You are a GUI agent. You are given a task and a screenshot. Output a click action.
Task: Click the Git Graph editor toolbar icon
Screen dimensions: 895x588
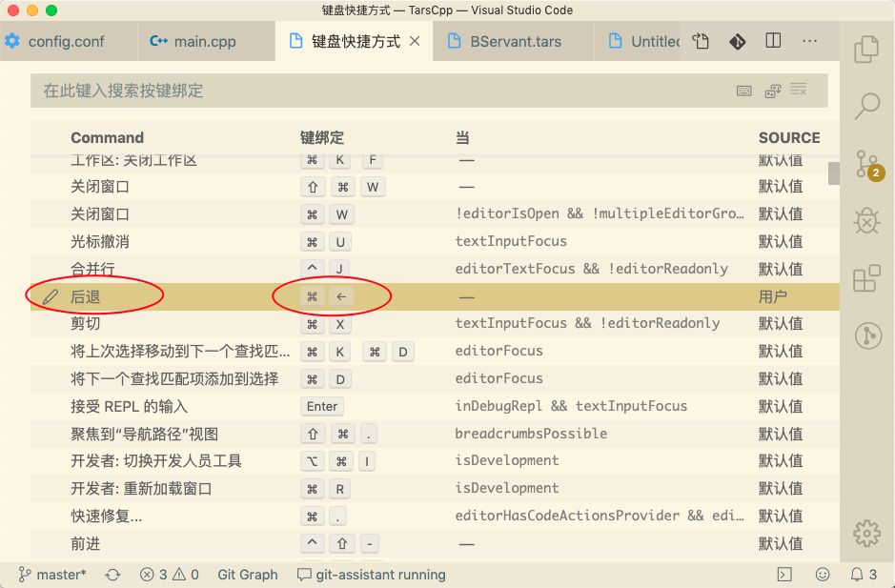(x=737, y=42)
